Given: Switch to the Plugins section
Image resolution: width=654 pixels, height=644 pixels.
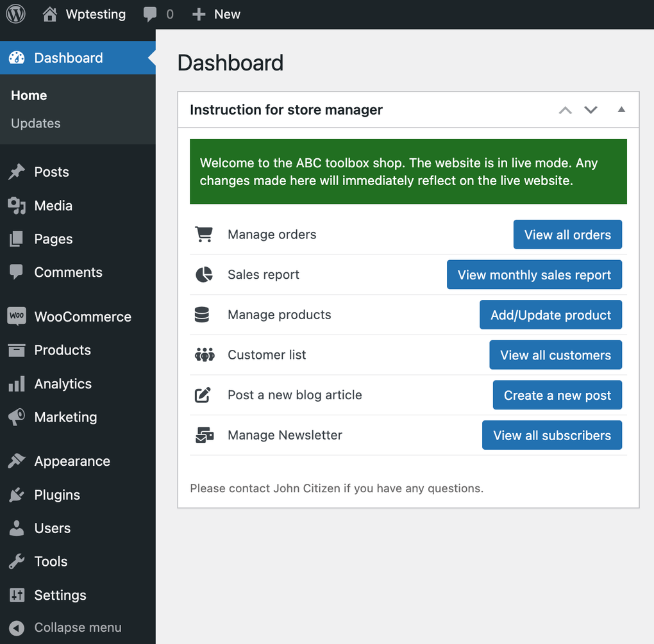Looking at the screenshot, I should 55,495.
